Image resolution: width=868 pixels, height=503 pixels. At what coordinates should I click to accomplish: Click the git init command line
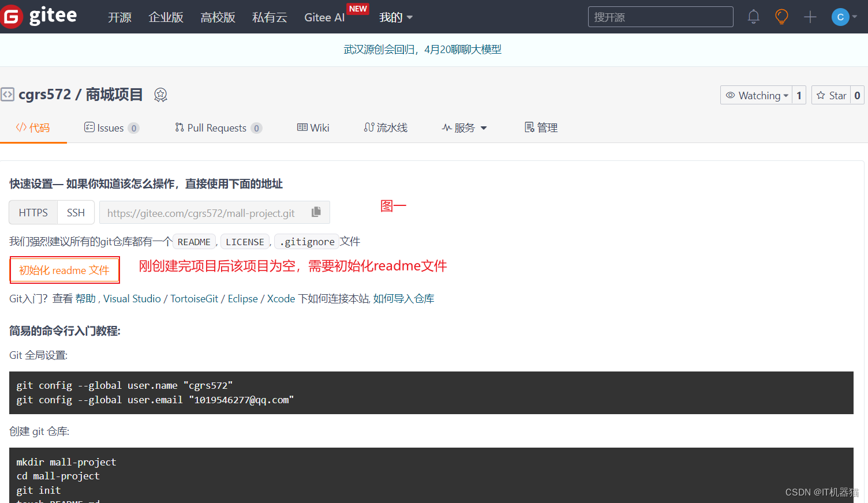point(39,490)
